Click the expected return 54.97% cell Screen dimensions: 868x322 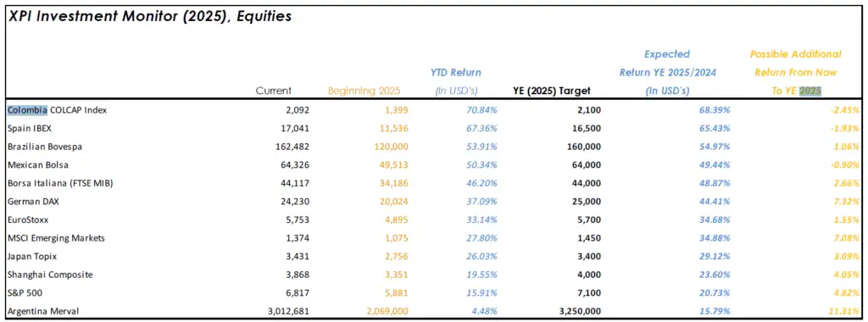[x=714, y=147]
